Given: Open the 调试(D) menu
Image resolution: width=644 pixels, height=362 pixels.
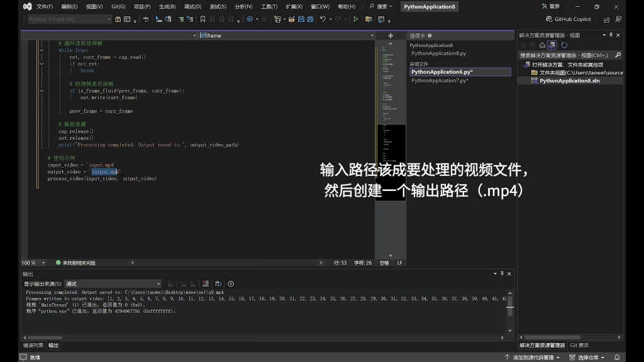Looking at the screenshot, I should pyautogui.click(x=192, y=6).
